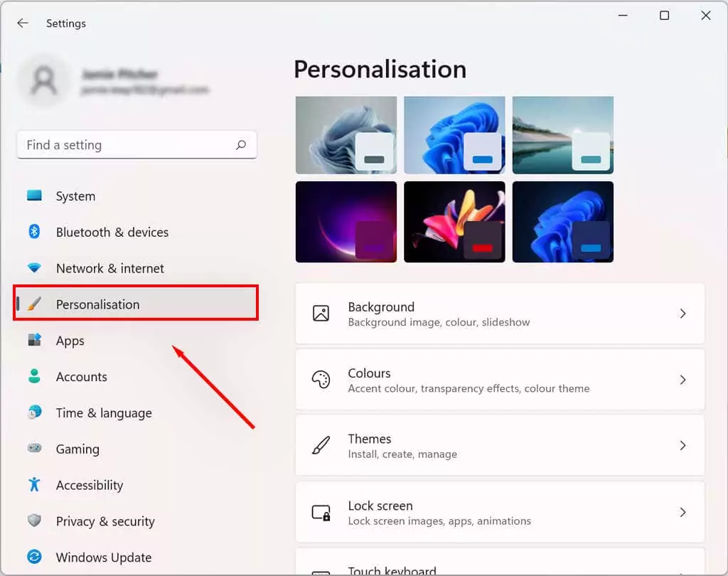Open the Lock screen chevron arrow
Viewport: 728px width, 576px height.
coord(682,512)
